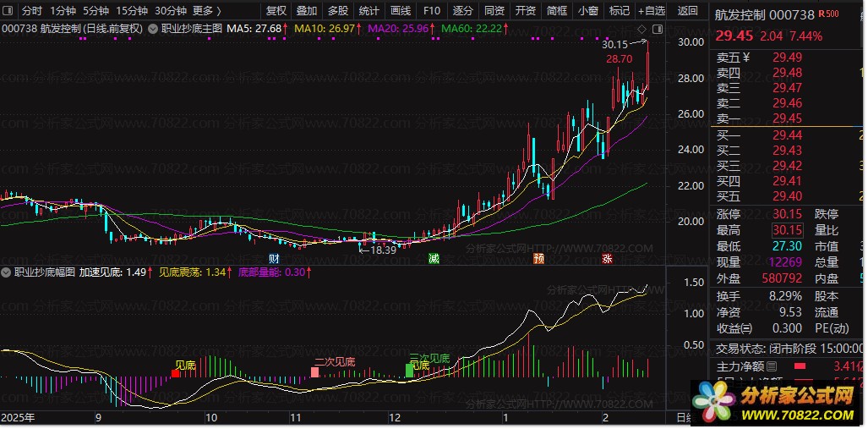The image size is (868, 429).
Task: Click stock name 航发控制 000738 header
Action: (765, 15)
